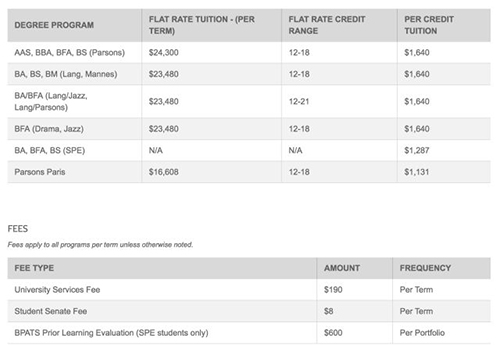Select the BA/BFA (Lang/Jazz, Lang/Parsons) row
Image resolution: width=500 pixels, height=363 pixels.
coord(249,102)
